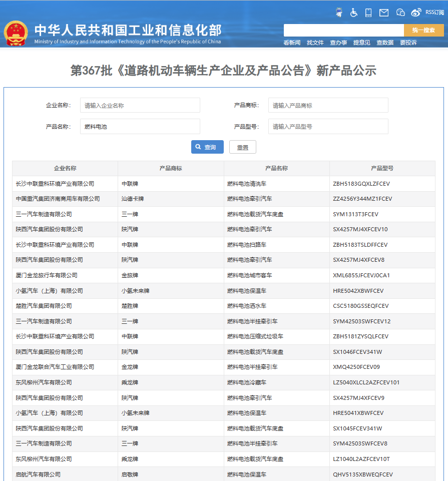This screenshot has width=448, height=481.
Task: Open the Weibo icon
Action: (416, 13)
